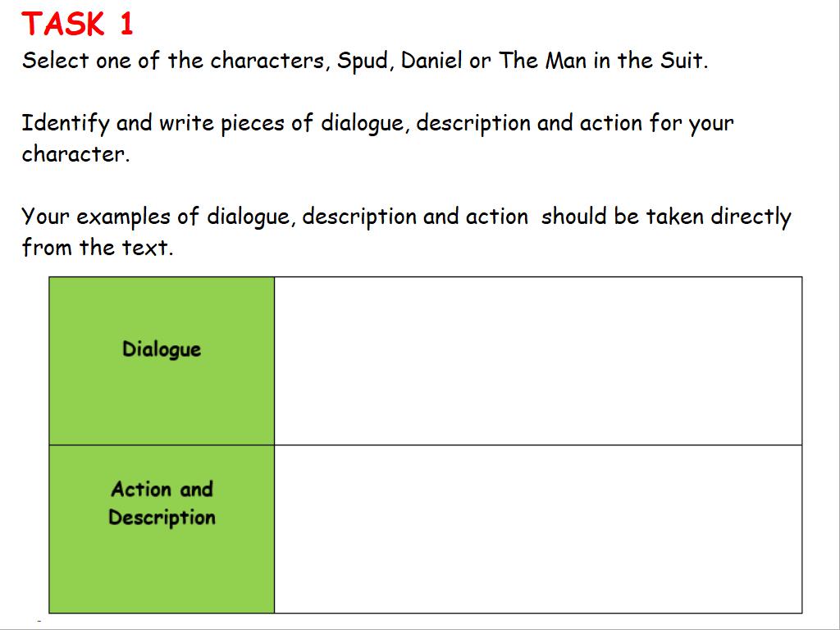Screen dimensions: 840x630
Task: Click the phrase from the text
Action: click(x=97, y=248)
